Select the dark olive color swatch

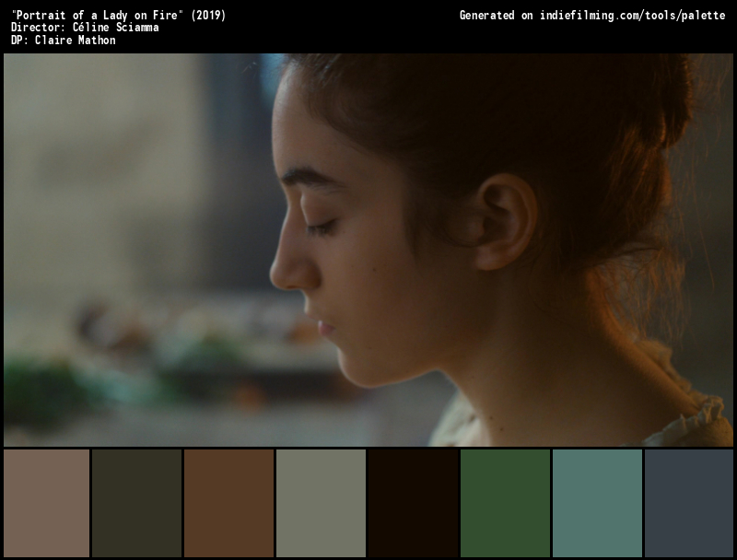[136, 503]
